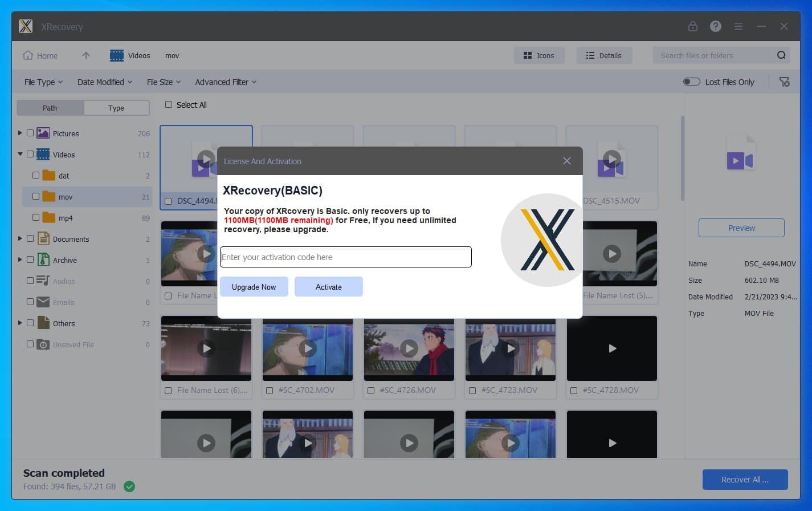Click the Recover All button
Viewport: 812px width, 511px height.
click(745, 480)
